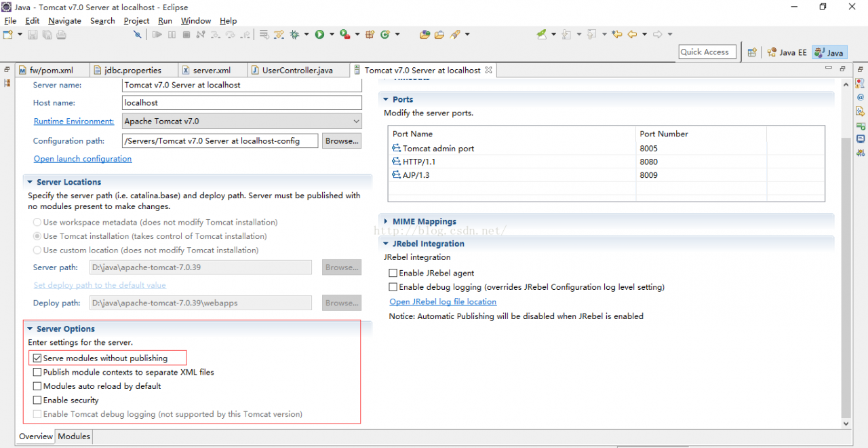This screenshot has width=868, height=448.
Task: Toggle Skip All Breakpoints icon
Action: 137,34
